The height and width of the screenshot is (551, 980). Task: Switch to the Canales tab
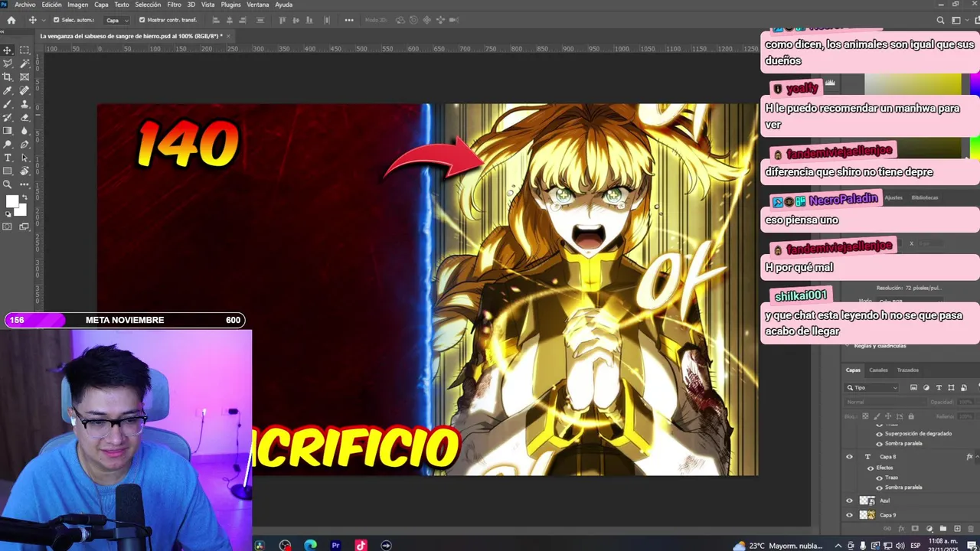(878, 370)
